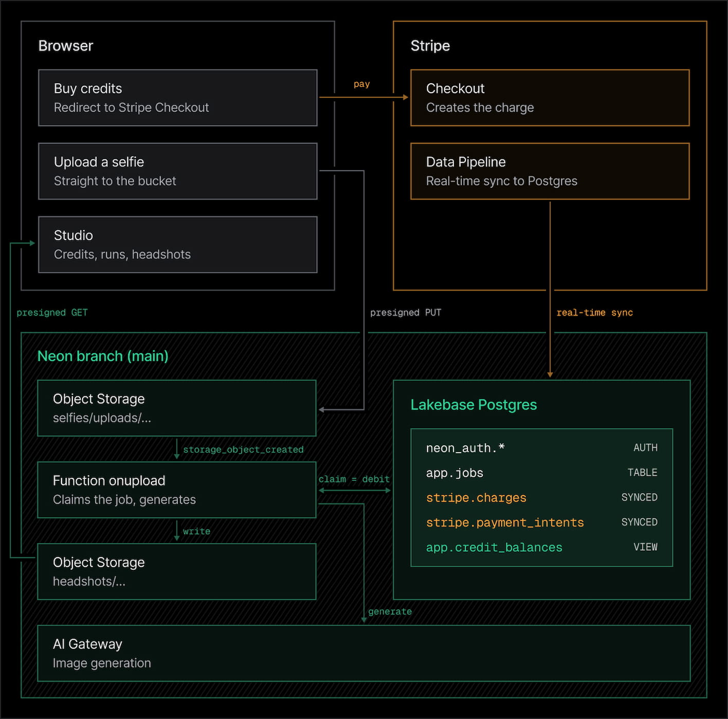Select the "Buy credits" box
This screenshot has height=719, width=728.
pos(178,98)
